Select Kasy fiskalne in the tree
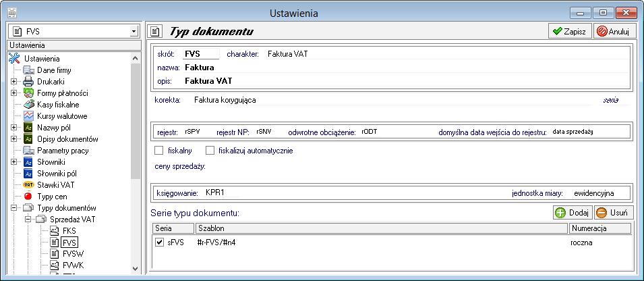 58,105
